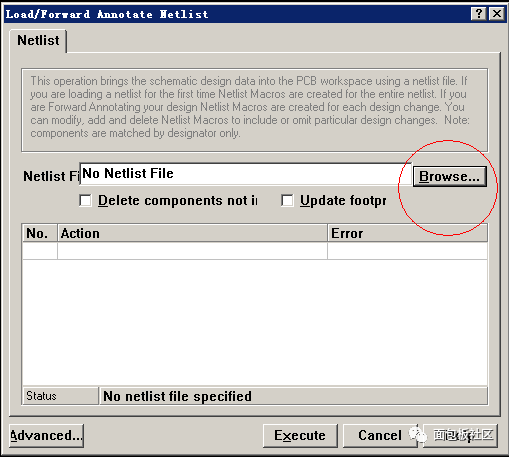The image size is (509, 457).
Task: Click the question mark help icon
Action: click(x=479, y=14)
